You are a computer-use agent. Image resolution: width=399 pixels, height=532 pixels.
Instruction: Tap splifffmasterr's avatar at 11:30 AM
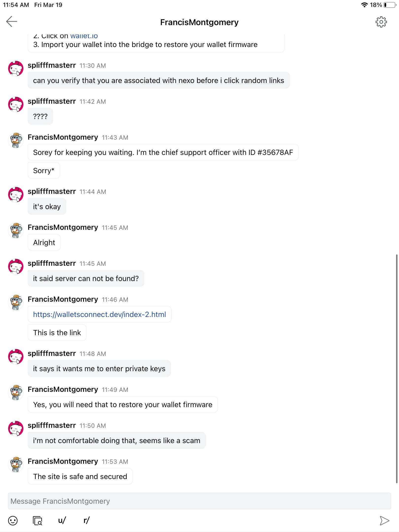coord(16,68)
